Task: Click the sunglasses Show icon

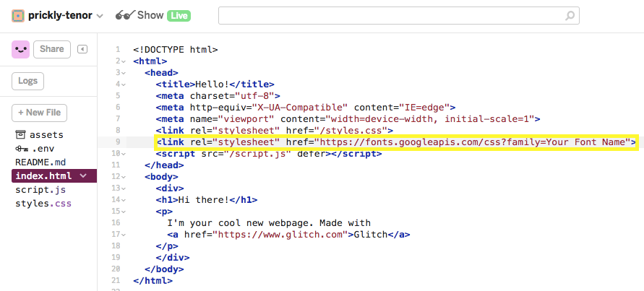Action: (x=125, y=16)
